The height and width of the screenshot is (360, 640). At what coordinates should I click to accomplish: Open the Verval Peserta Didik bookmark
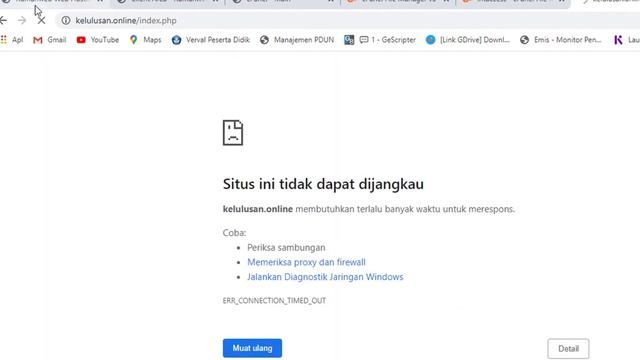[211, 40]
